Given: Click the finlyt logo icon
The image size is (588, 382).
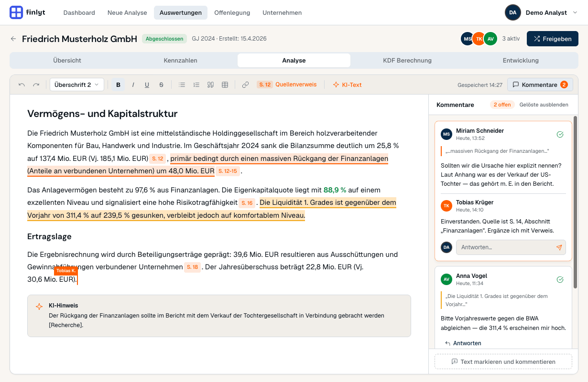Looking at the screenshot, I should click(x=16, y=12).
